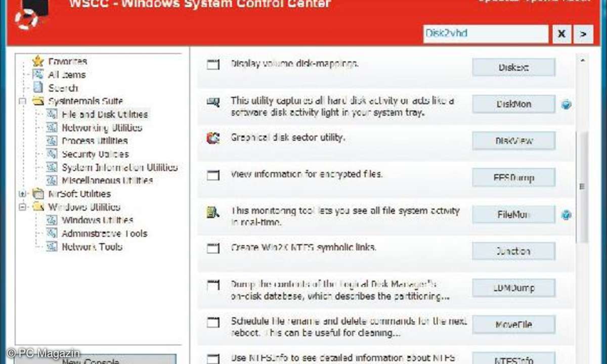Click the Sysinternals Suite folder icon

[38, 101]
